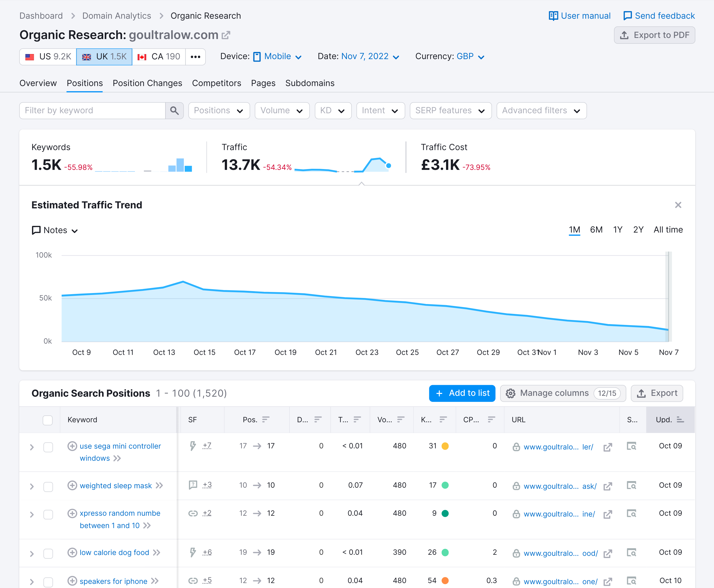
Task: Check the 'weighted sleep mask' row checkbox
Action: 48,487
